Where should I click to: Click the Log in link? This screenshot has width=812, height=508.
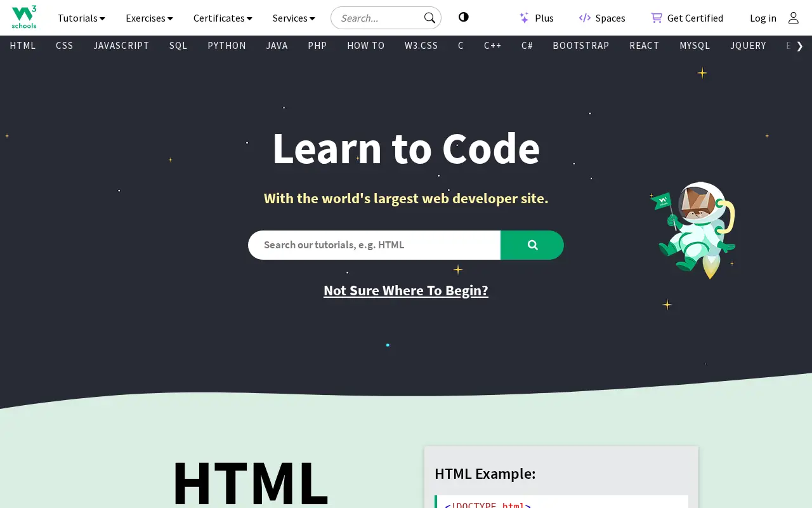click(763, 18)
